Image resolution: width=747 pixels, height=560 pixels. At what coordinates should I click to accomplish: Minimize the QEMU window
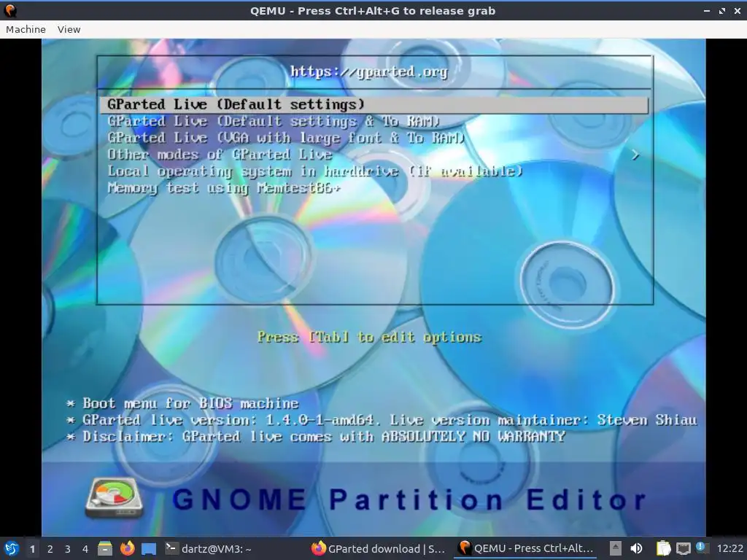coord(707,10)
